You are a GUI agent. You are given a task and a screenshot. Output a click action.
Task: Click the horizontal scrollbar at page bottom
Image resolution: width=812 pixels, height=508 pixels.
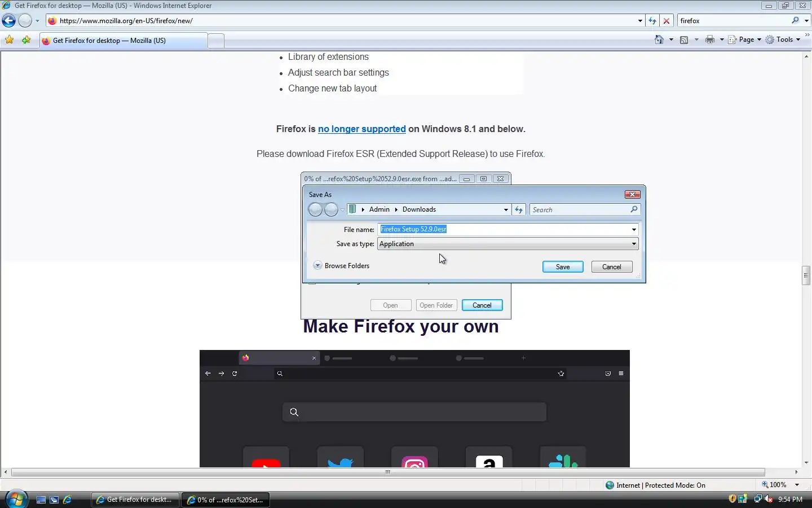387,472
